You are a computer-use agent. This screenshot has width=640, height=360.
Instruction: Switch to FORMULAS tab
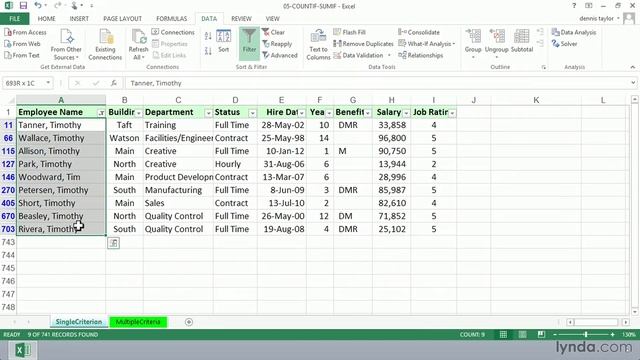171,19
